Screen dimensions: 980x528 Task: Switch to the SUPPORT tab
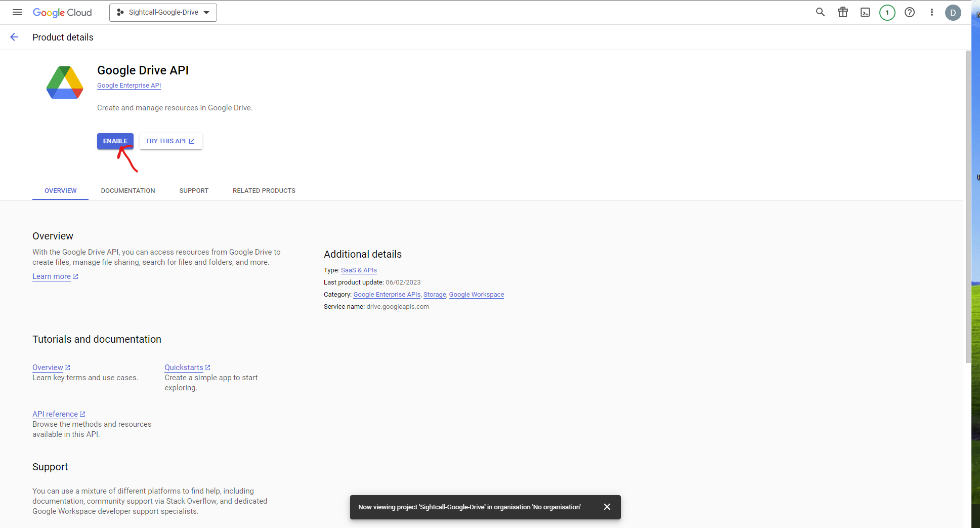click(x=194, y=191)
